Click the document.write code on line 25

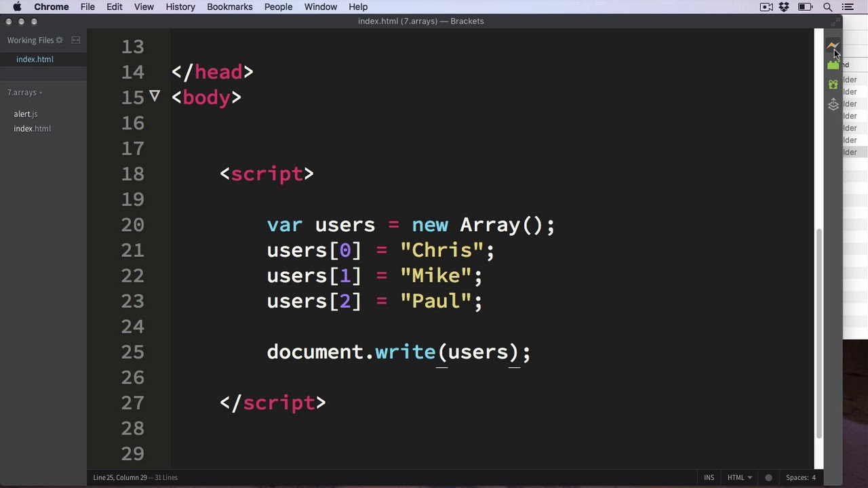(399, 352)
